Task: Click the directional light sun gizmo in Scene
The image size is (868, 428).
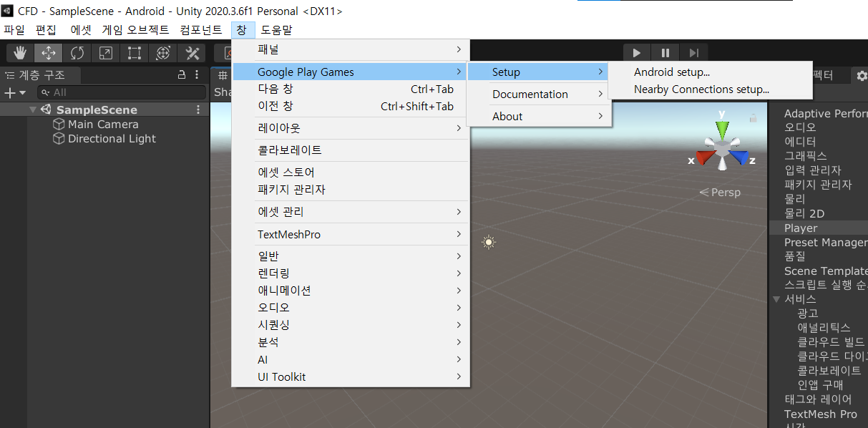Action: pyautogui.click(x=489, y=243)
